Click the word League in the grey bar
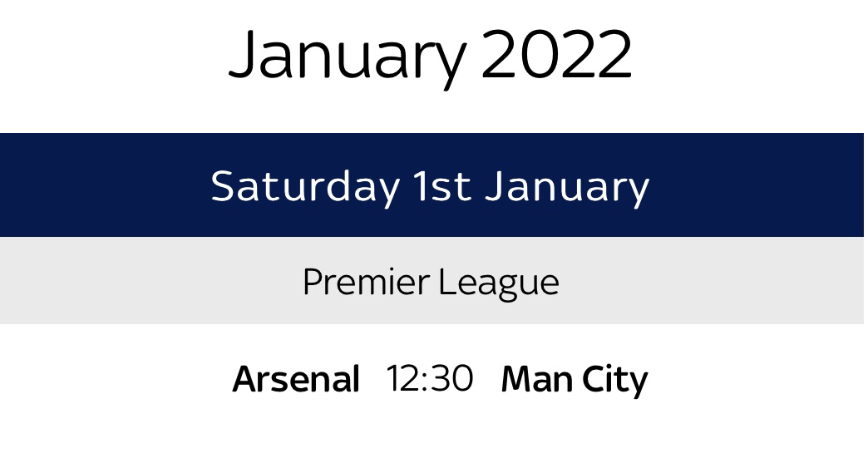Viewport: 868px width, 458px height. coord(499,283)
